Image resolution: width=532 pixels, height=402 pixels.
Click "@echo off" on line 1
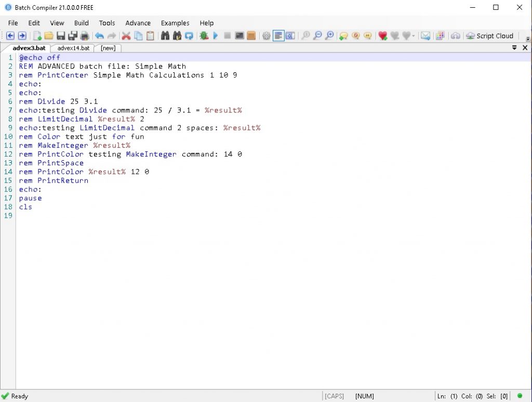point(39,57)
